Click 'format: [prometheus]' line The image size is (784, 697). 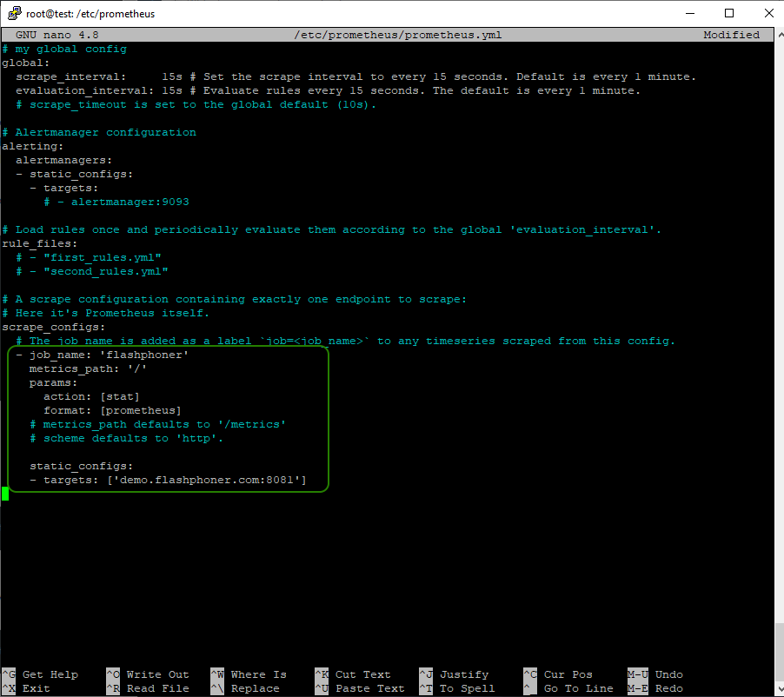pyautogui.click(x=112, y=410)
